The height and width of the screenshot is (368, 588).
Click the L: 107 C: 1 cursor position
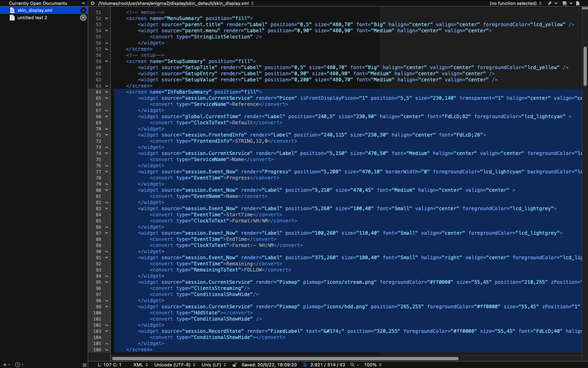coord(109,365)
